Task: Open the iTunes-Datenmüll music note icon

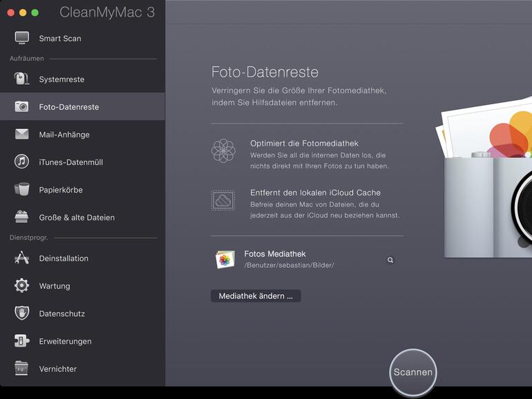Action: (x=22, y=162)
